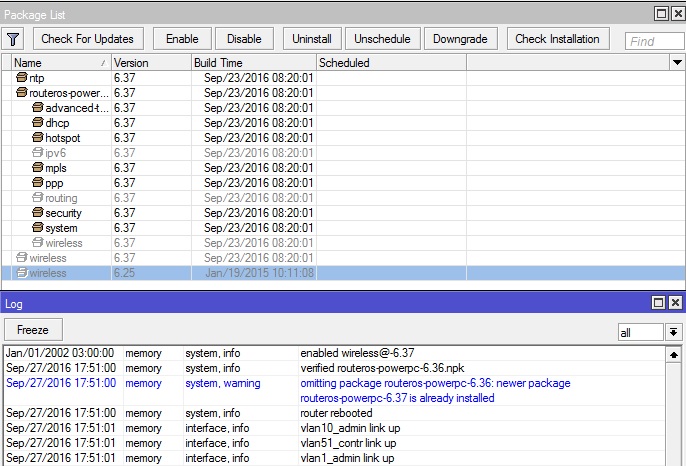
Task: Open the column selector dropdown arrow
Action: tap(677, 63)
